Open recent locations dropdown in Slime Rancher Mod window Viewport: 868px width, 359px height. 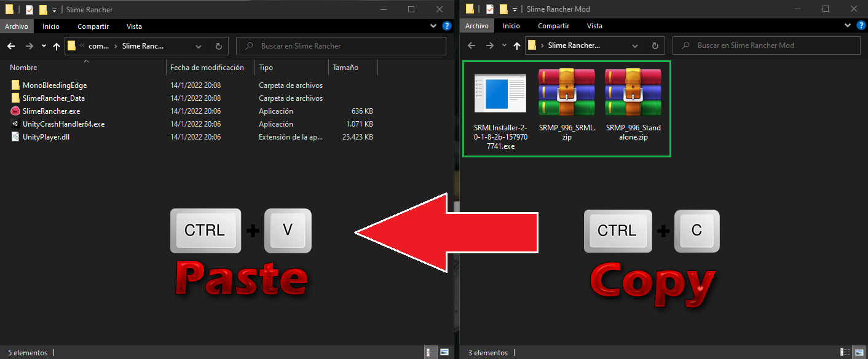(x=504, y=45)
